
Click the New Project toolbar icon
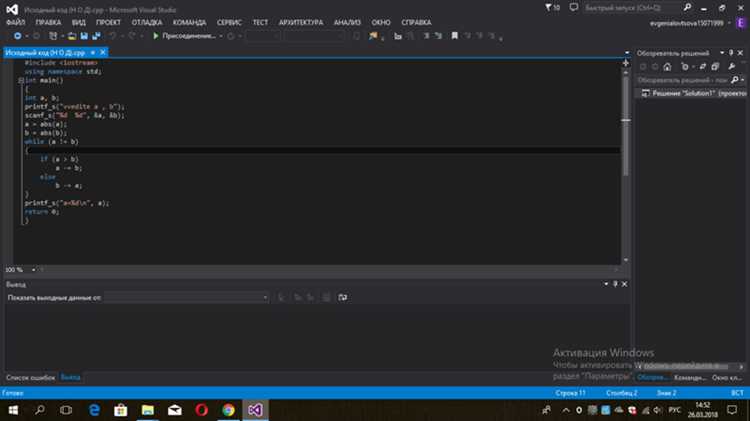click(x=53, y=36)
